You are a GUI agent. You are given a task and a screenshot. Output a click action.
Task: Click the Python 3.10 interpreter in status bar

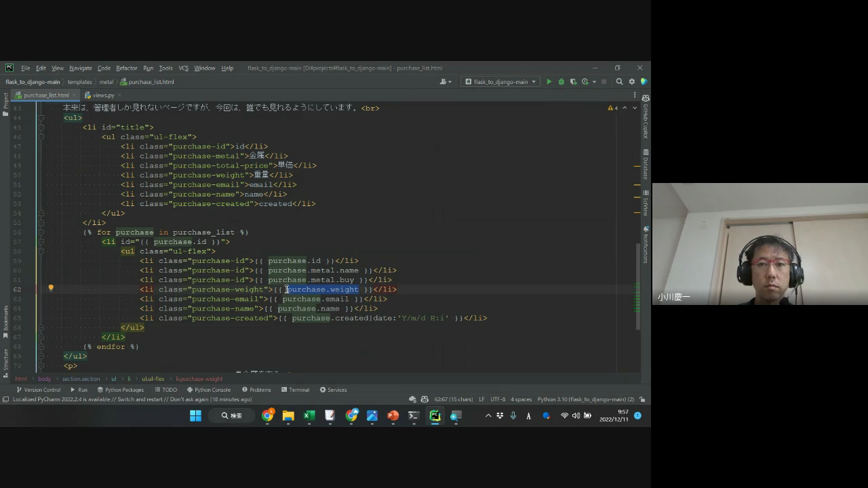pos(585,399)
